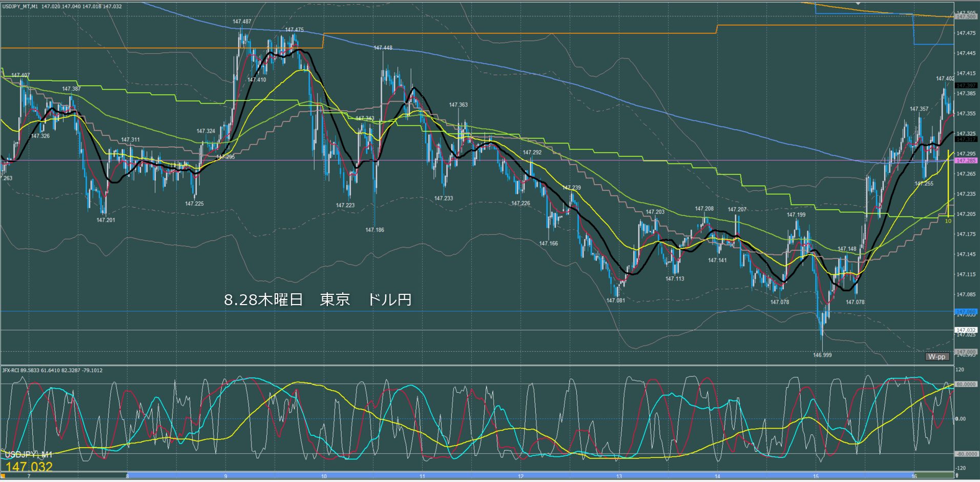Click the 146.999 low price label

[822, 355]
